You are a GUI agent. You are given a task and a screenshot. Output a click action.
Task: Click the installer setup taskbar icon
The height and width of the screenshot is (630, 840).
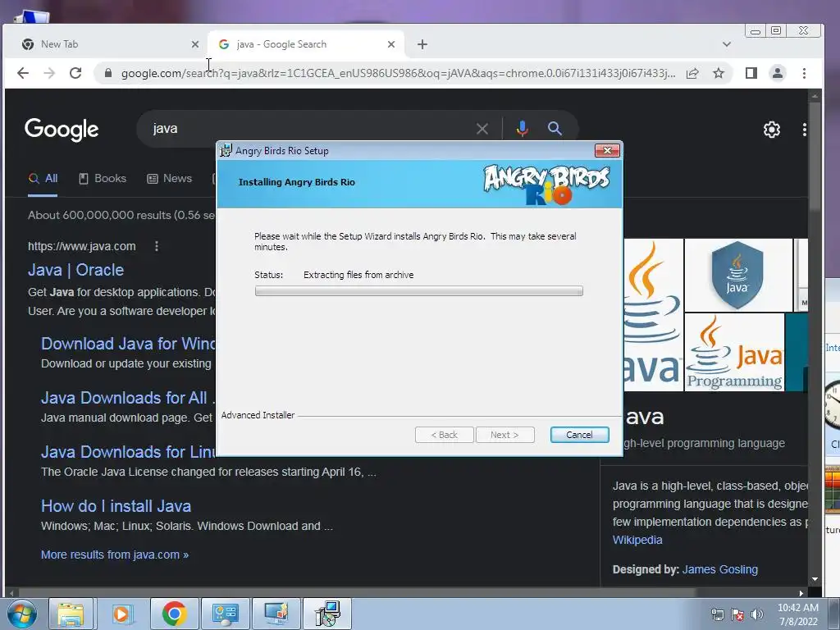pos(327,614)
